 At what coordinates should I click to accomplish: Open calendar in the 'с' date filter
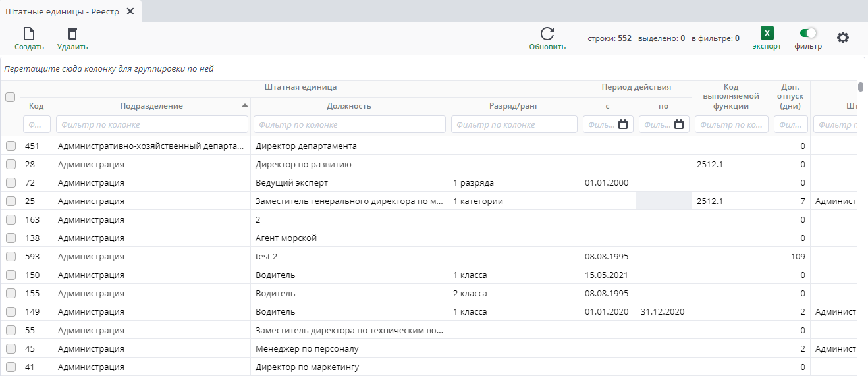tap(623, 124)
